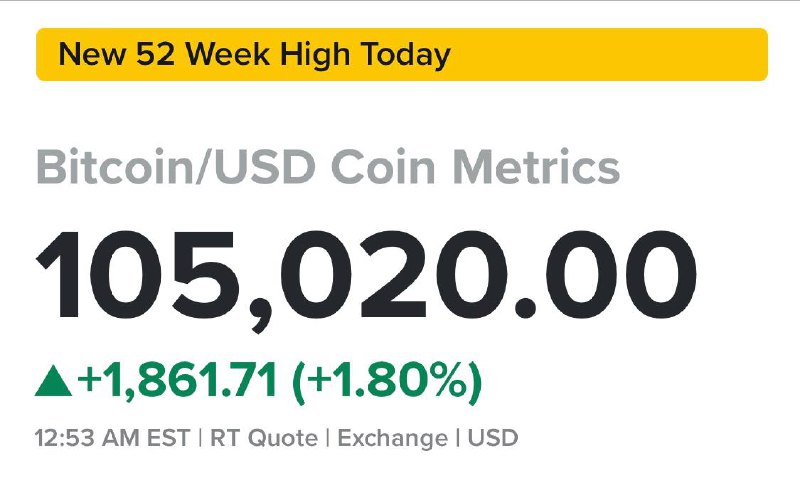Click the separator between RT Quote and Exchange
The image size is (800, 500).
(328, 438)
